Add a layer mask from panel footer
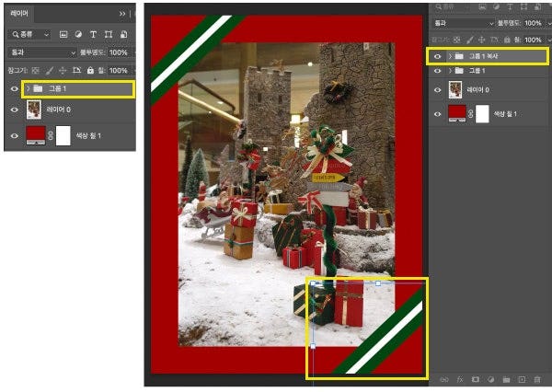The image size is (552, 392). coord(476,379)
